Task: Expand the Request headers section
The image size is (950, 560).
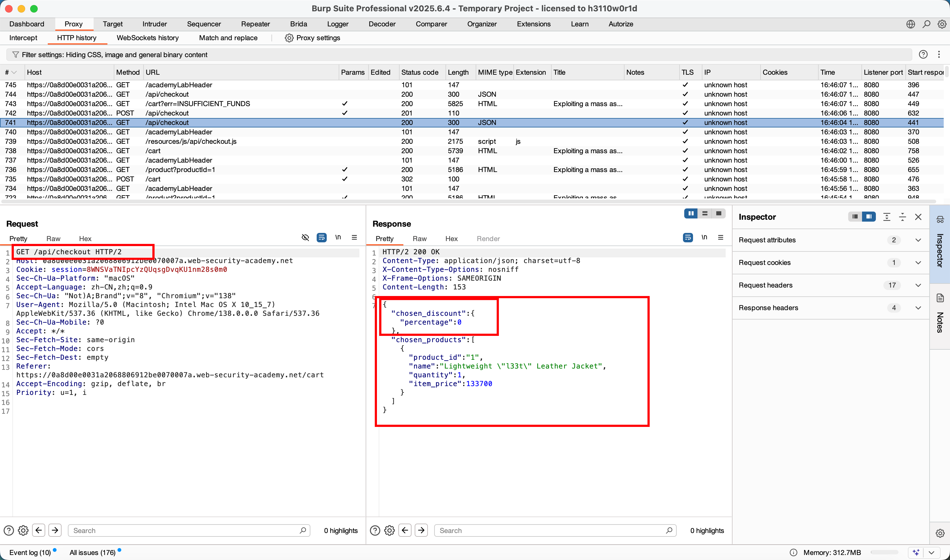Action: pos(918,285)
